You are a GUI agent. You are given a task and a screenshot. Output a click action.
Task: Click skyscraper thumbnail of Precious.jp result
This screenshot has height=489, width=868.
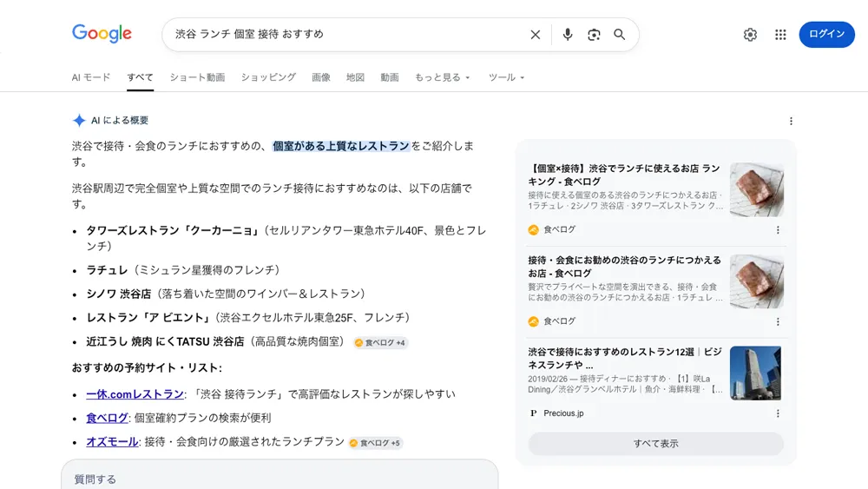tap(756, 373)
